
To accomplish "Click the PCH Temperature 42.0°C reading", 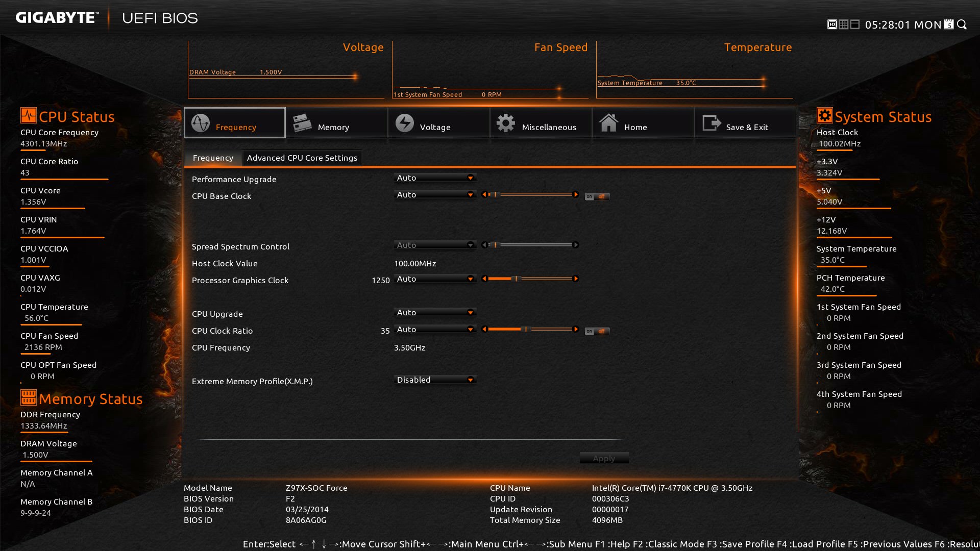I will [x=832, y=289].
